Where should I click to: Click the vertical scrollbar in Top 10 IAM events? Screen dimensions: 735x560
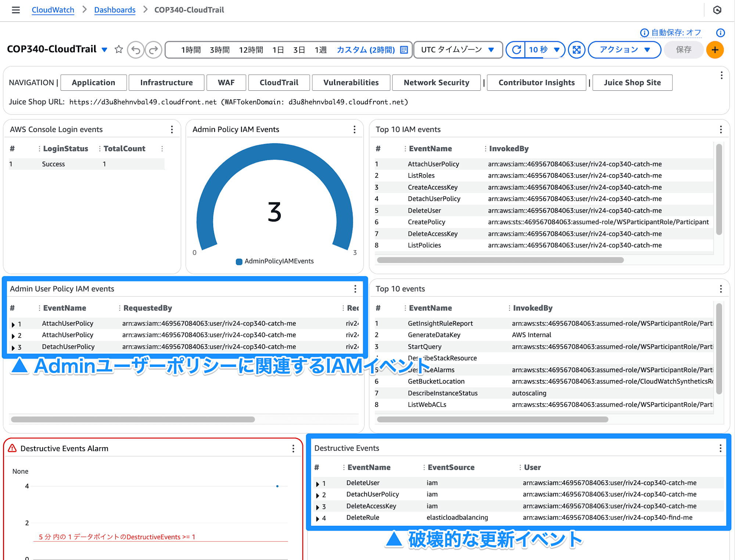point(719,189)
